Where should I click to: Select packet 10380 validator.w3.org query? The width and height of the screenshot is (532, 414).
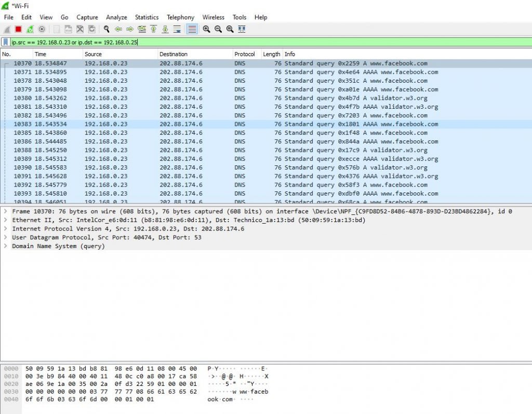(x=266, y=98)
